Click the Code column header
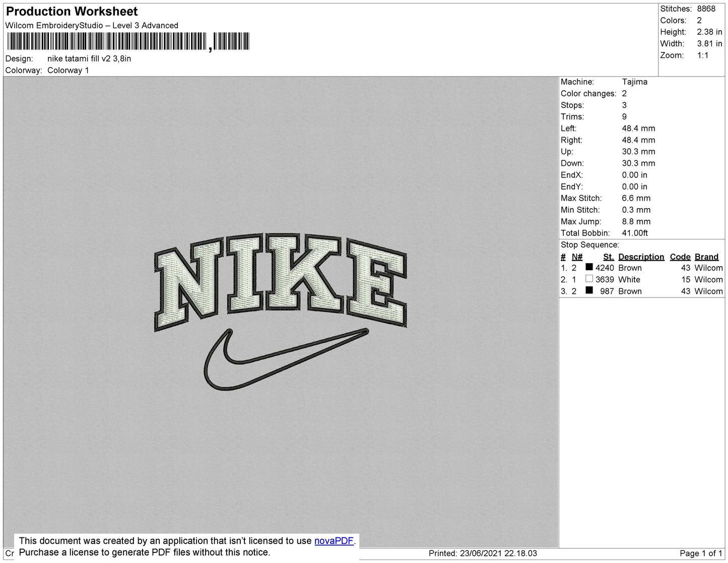Viewport: 728px width, 563px height. (680, 257)
